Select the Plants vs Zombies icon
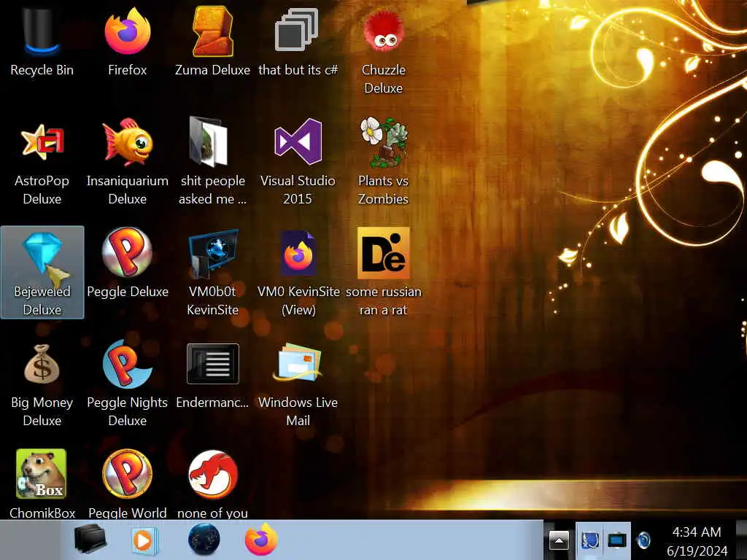This screenshot has height=560, width=747. click(383, 142)
